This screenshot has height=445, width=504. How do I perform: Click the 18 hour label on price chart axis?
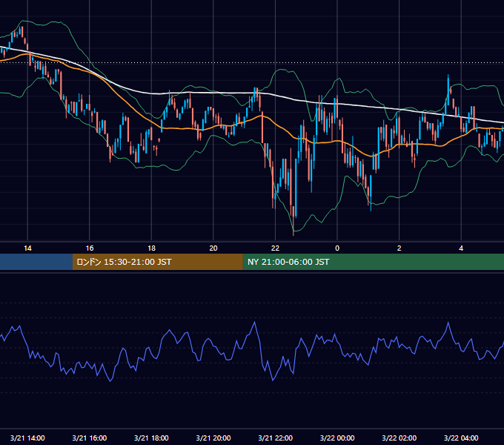pos(151,248)
